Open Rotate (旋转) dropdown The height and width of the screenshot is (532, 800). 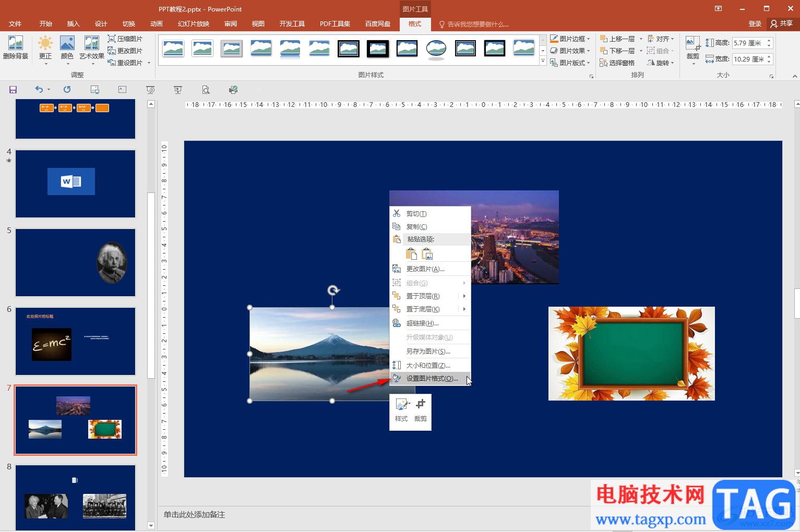click(661, 63)
